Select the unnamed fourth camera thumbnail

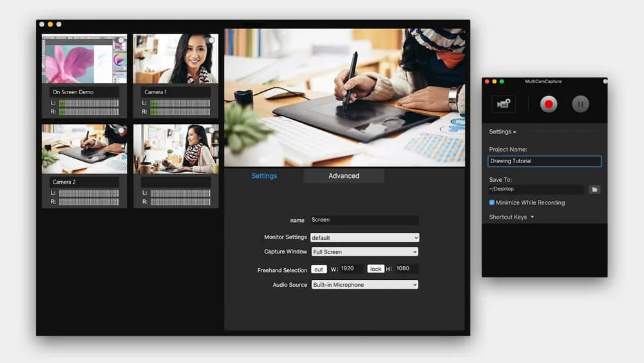(x=176, y=149)
